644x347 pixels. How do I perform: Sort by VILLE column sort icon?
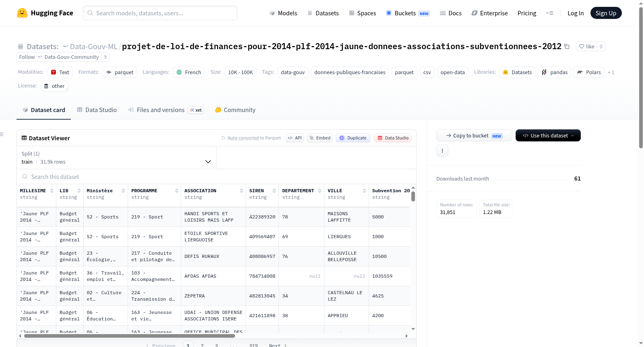pos(364,191)
